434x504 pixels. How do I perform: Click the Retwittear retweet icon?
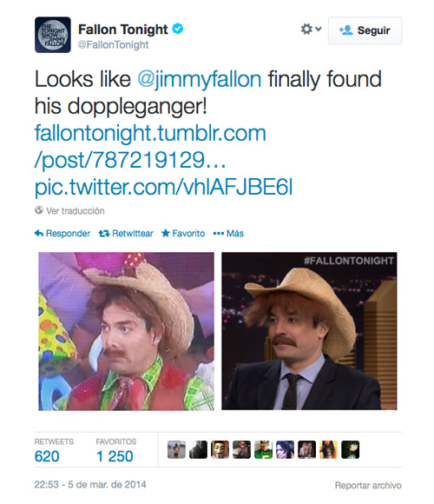pyautogui.click(x=104, y=234)
